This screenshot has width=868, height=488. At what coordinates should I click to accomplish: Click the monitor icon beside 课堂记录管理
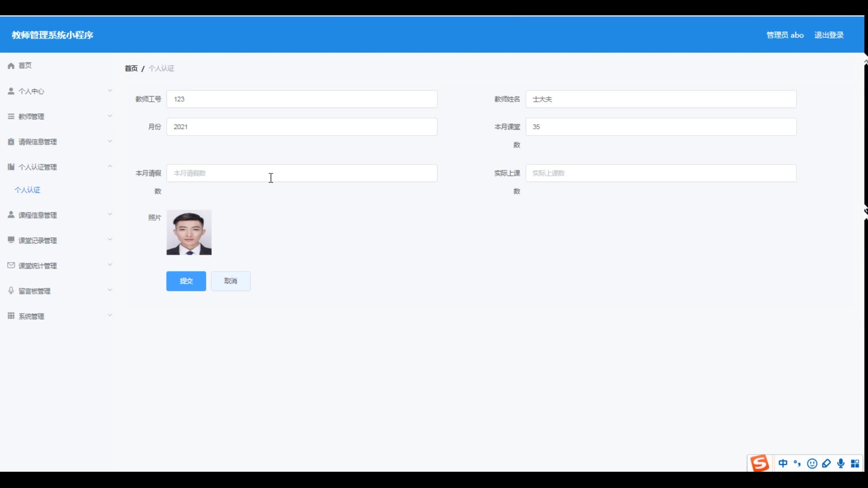11,240
